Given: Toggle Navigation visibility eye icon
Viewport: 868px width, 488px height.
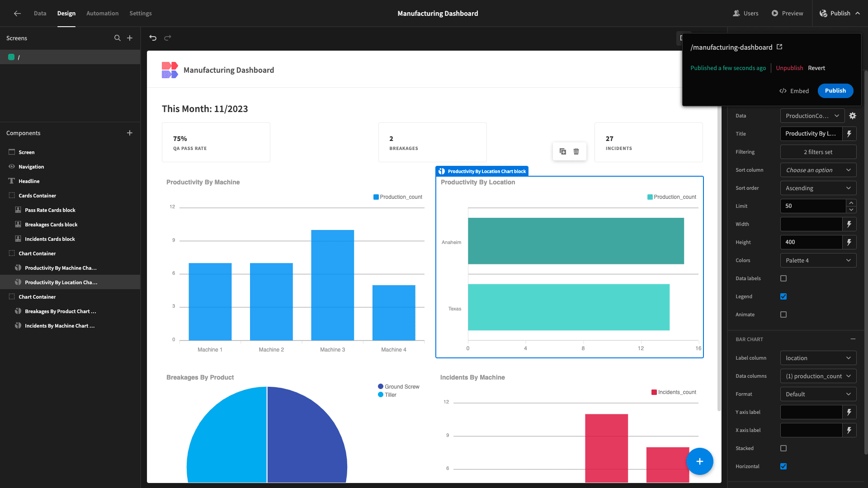Looking at the screenshot, I should pyautogui.click(x=12, y=167).
